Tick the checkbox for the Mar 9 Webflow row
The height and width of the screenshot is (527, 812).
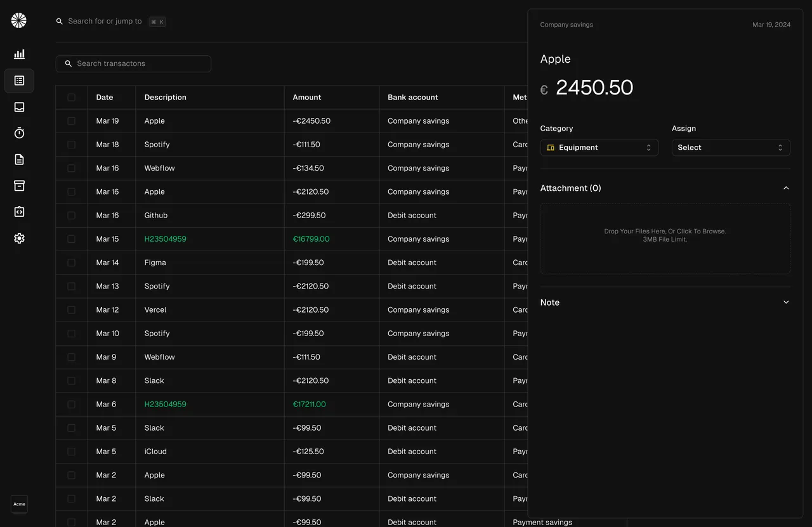(71, 357)
